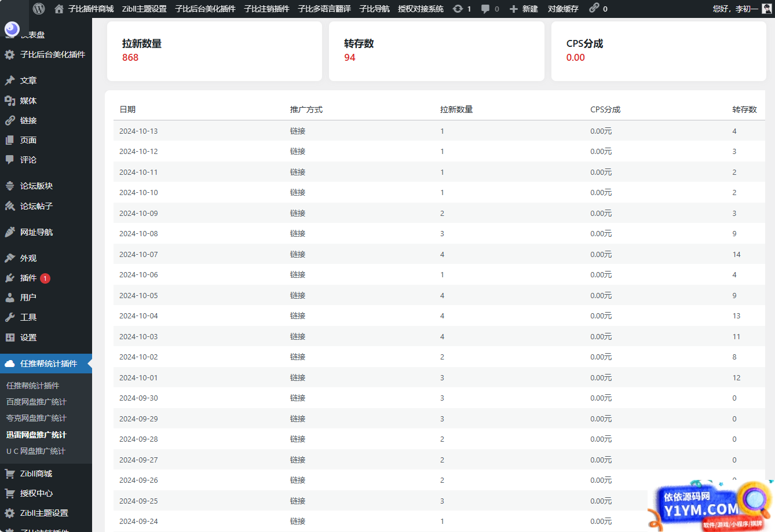Open 授权对接系统 in the admin bar
This screenshot has width=775, height=532.
click(x=421, y=9)
